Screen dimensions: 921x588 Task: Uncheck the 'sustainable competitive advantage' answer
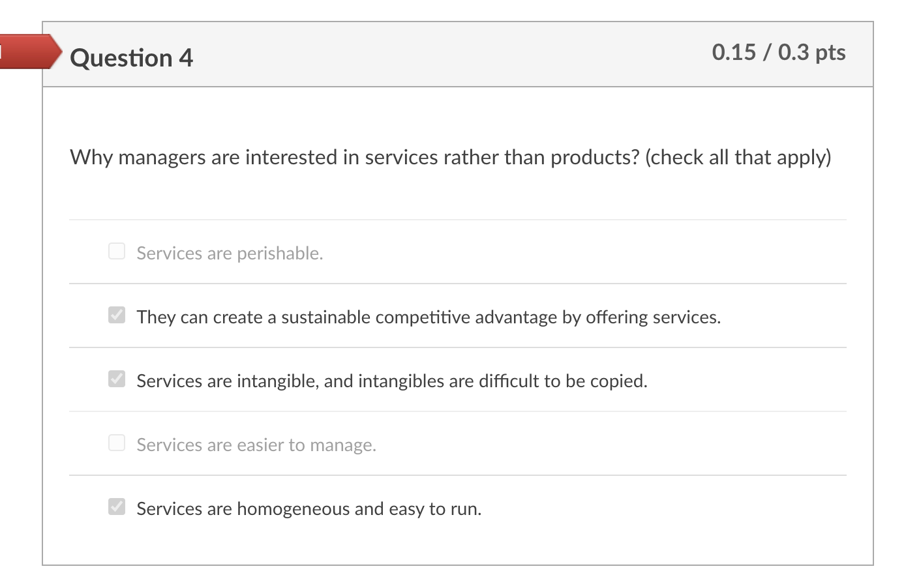(x=116, y=314)
